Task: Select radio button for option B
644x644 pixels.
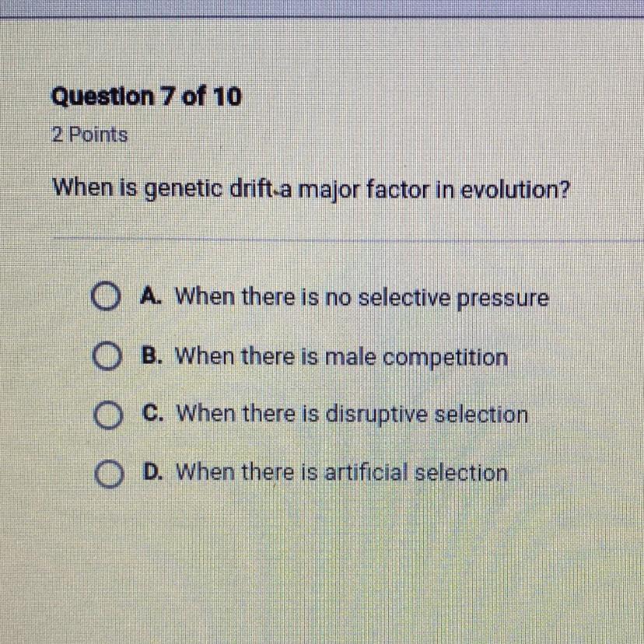Action: tap(107, 356)
